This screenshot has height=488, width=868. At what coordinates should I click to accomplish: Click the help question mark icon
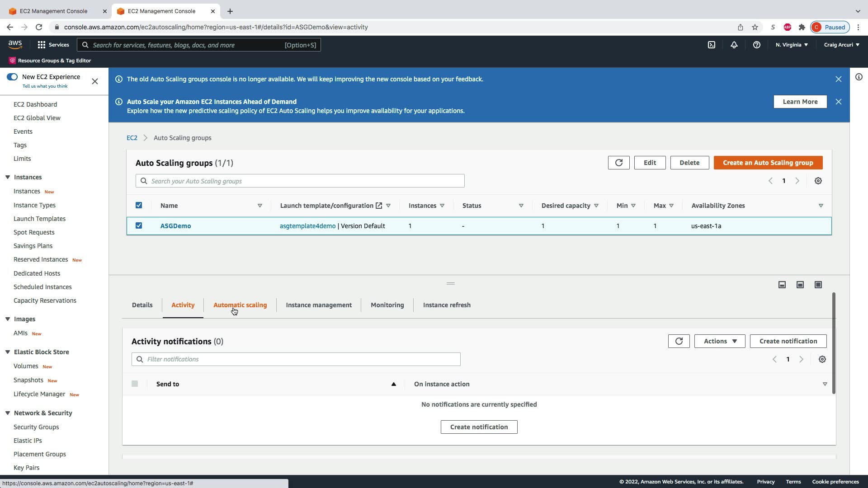tap(756, 45)
